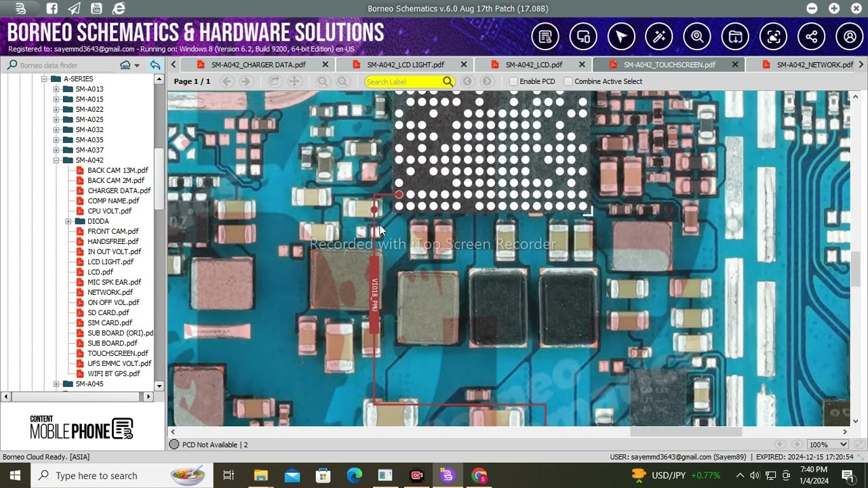Screen dimensions: 868x488
Task: Expand the SM-A013 folder
Action: (56, 89)
